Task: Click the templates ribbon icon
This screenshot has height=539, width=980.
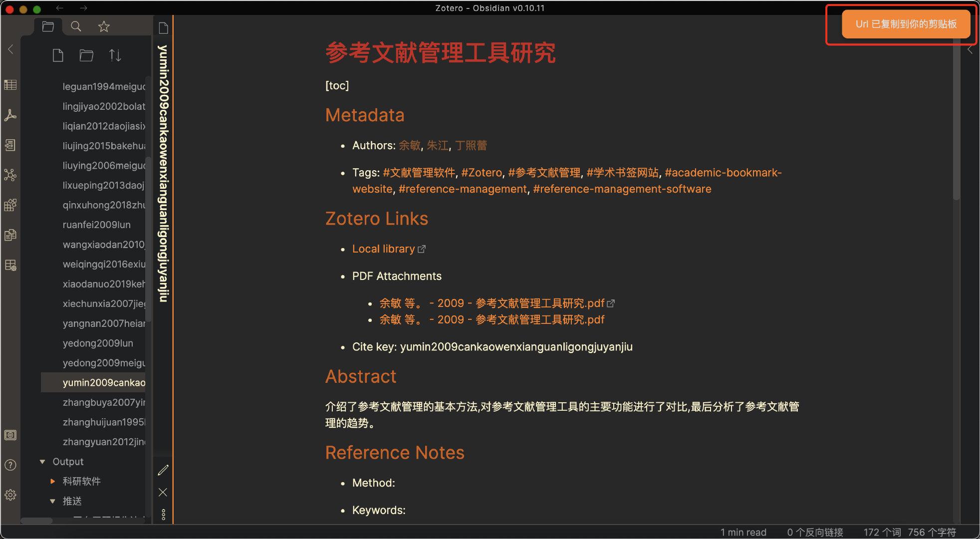Action: (x=10, y=235)
